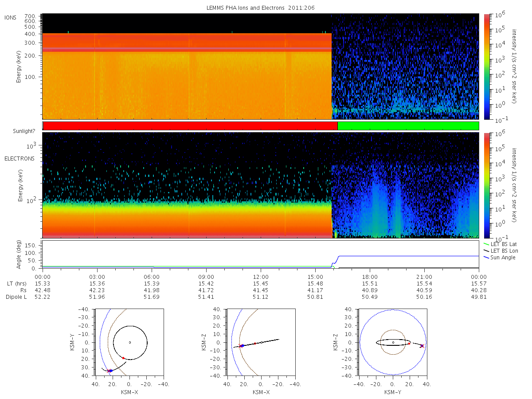Click the LET BS Lon legend entry
This screenshot has height=399, width=532.
tap(501, 250)
